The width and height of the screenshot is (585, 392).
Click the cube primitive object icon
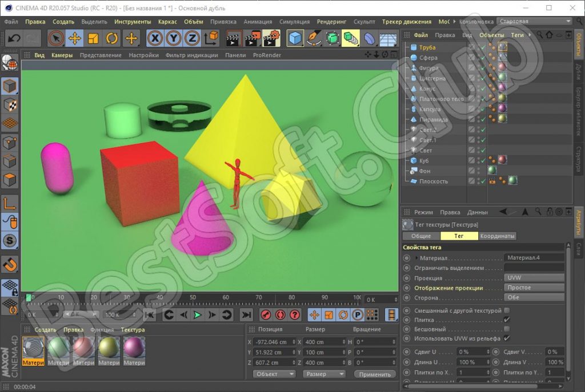coord(295,38)
